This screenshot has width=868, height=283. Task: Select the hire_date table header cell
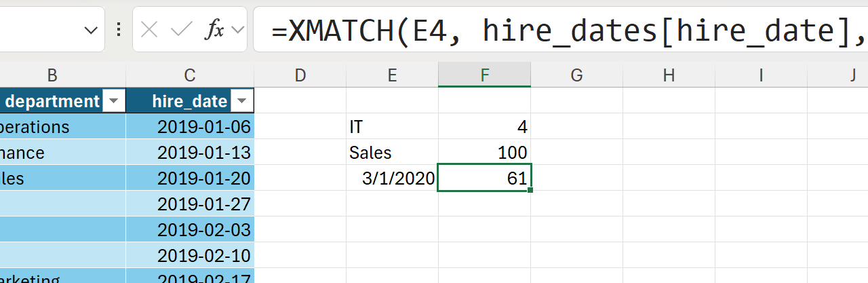point(183,102)
